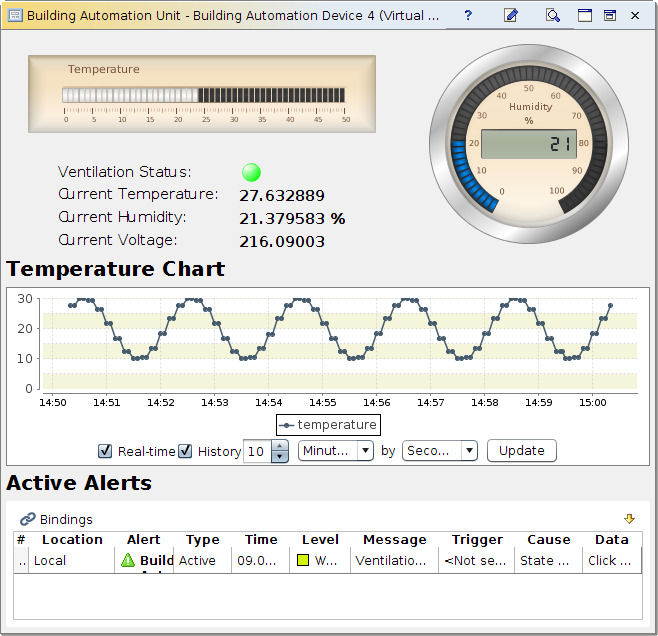Click the Bindings link icon

(x=27, y=519)
